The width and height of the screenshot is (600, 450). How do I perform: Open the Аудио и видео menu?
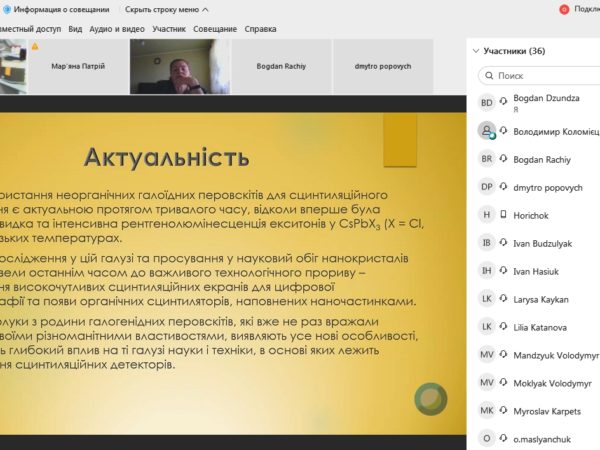click(x=117, y=29)
